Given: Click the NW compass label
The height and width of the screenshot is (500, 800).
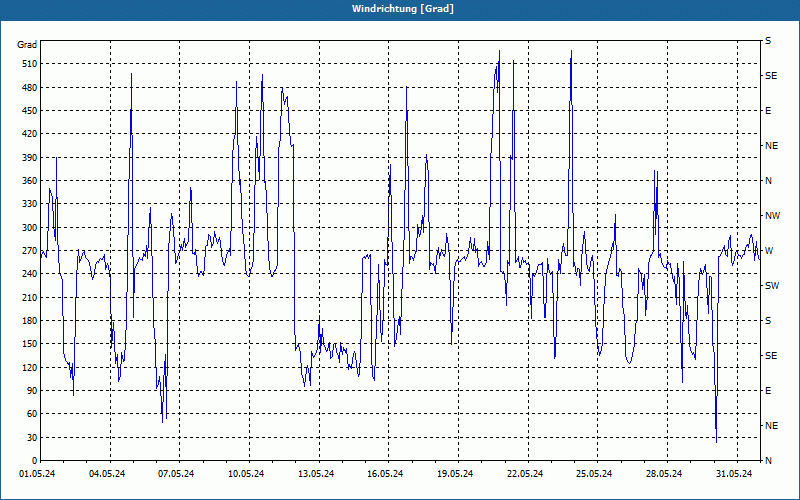Looking at the screenshot, I should 772,216.
